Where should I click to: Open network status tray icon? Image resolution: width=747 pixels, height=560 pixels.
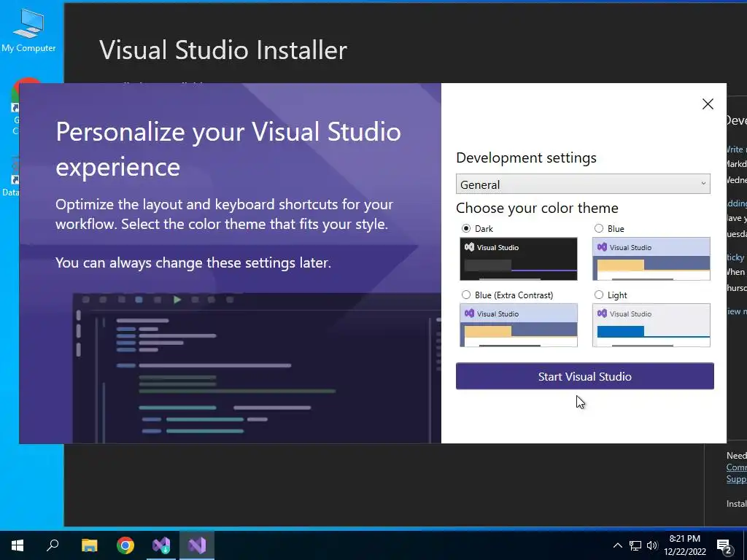coord(635,545)
